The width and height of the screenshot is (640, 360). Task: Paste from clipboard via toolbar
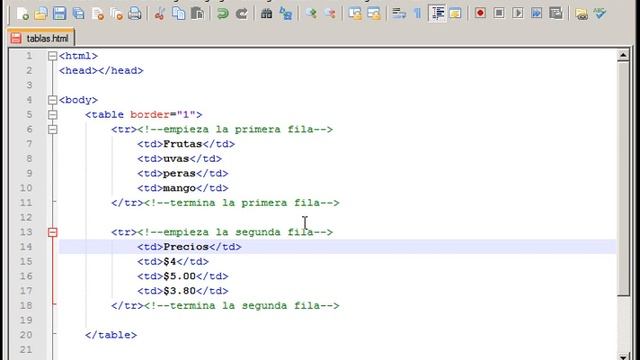[x=197, y=13]
